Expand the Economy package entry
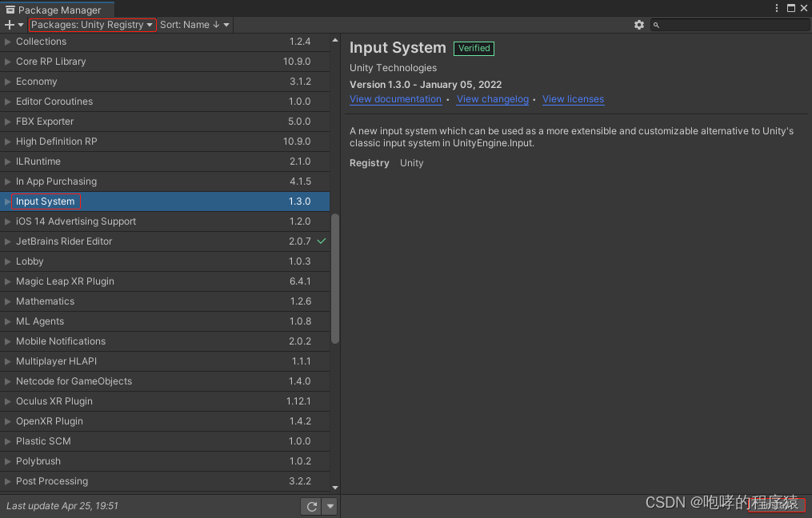The width and height of the screenshot is (812, 518). [8, 82]
